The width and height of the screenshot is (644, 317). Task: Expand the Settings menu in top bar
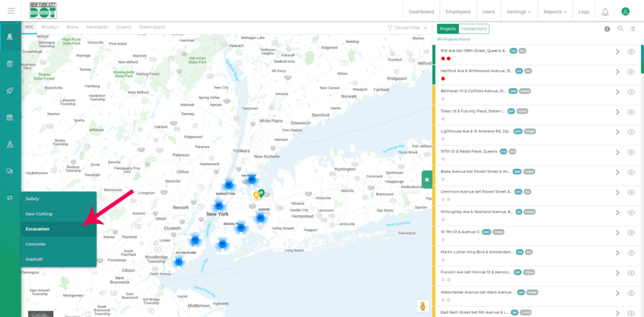point(519,11)
